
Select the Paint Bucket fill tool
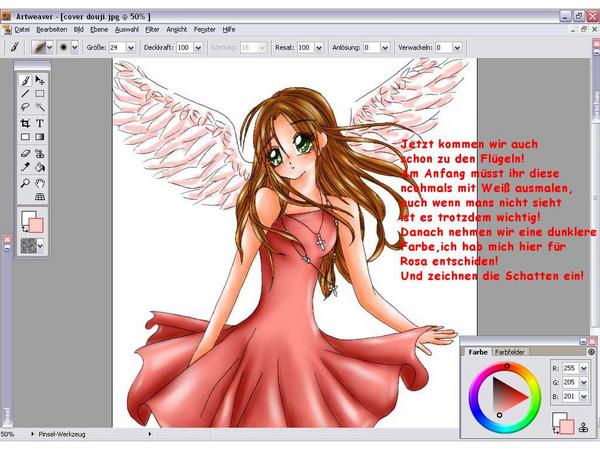(x=40, y=167)
